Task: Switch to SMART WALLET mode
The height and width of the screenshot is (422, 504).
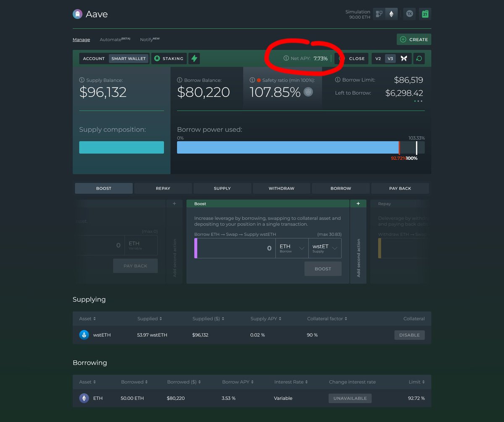Action: pyautogui.click(x=129, y=58)
